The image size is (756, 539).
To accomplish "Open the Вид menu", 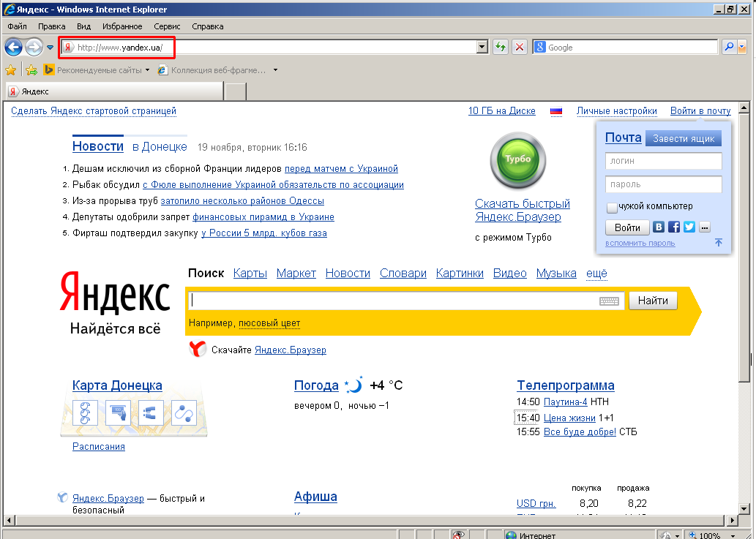I will 84,26.
